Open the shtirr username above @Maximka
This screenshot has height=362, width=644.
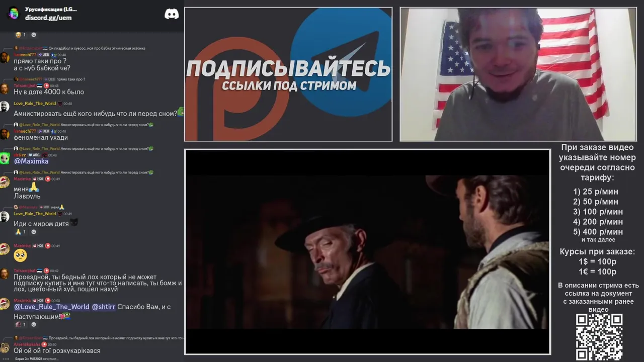pos(20,155)
